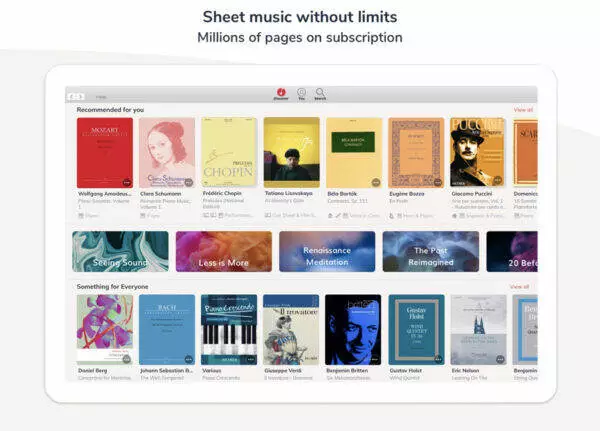Open the Search tab magnifier
This screenshot has width=600, height=431.
click(320, 92)
